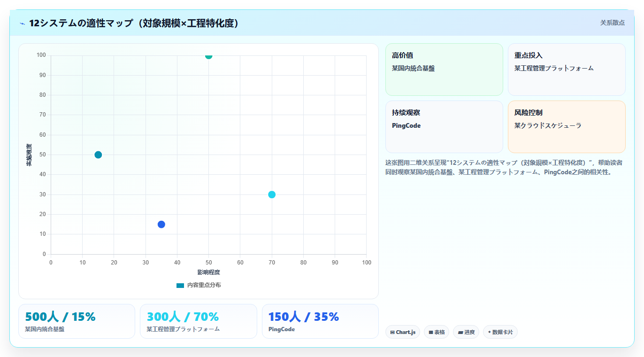Image resolution: width=644 pixels, height=357 pixels.
Task: Click the 500人 / 15% stat card
Action: [77, 321]
